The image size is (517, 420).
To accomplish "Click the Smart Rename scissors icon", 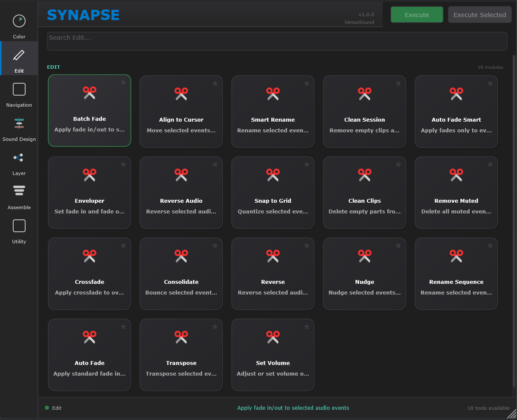I will click(273, 93).
